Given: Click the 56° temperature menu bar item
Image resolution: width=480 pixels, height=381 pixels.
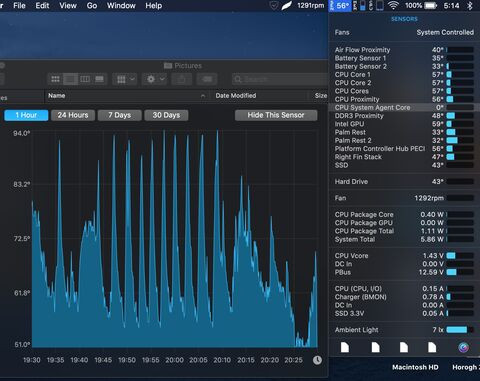Looking at the screenshot, I should coord(340,6).
